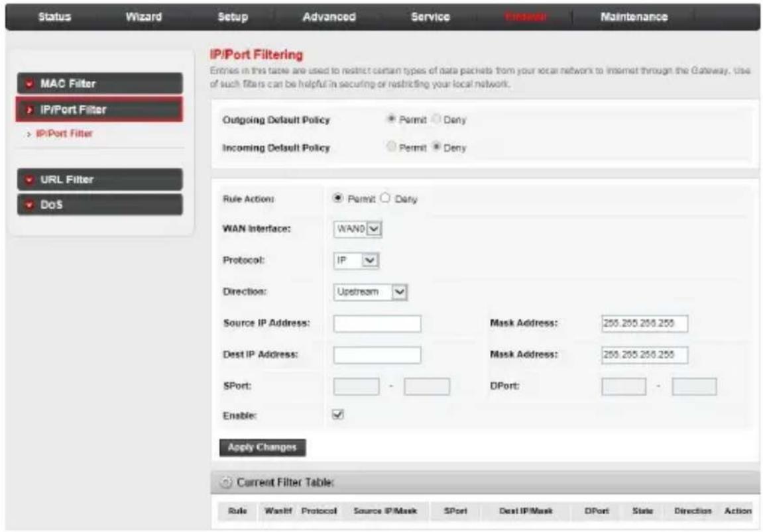Click the Dest IP Address field
Viewport: 763px width, 532px height.
point(377,355)
